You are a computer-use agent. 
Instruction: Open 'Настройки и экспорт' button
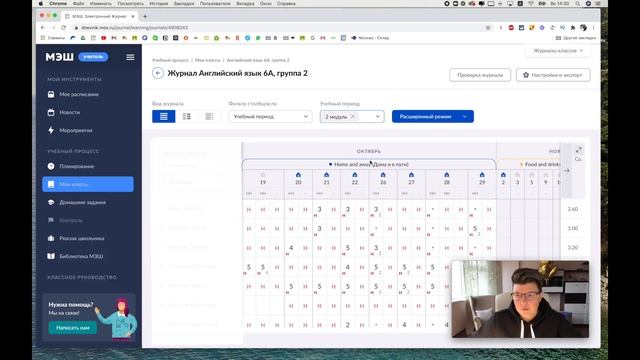tap(553, 75)
